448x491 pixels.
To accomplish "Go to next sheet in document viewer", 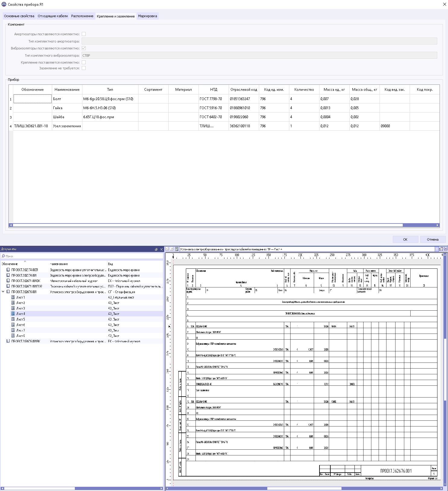I will [x=172, y=249].
